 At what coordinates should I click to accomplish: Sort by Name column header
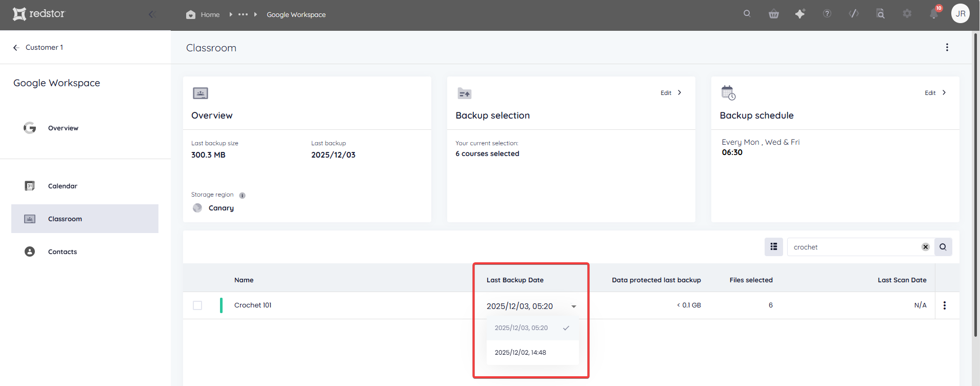(244, 280)
